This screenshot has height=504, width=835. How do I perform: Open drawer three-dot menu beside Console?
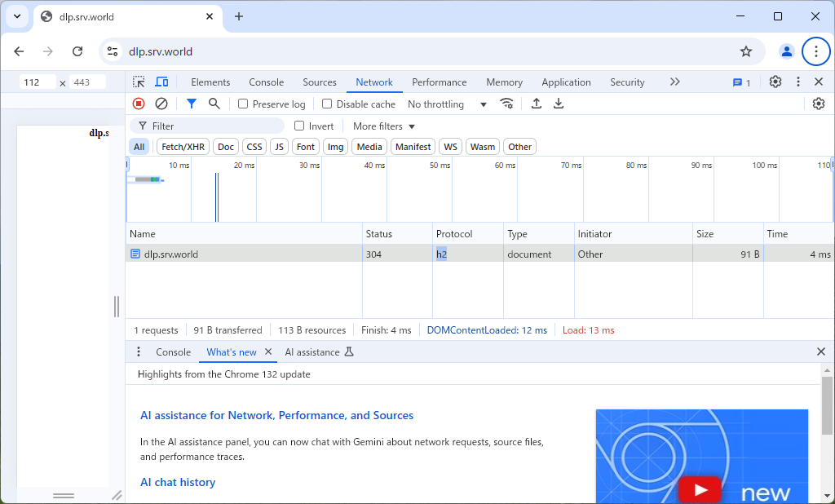(x=139, y=351)
